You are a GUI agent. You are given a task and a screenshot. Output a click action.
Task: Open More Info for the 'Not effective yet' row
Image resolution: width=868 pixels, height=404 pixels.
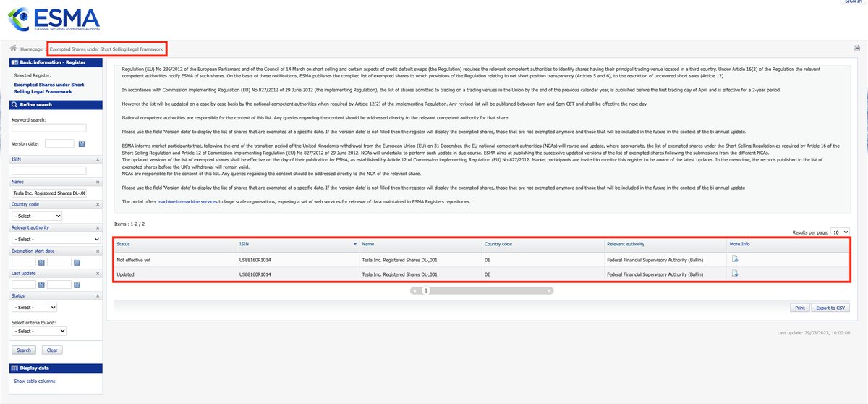735,259
